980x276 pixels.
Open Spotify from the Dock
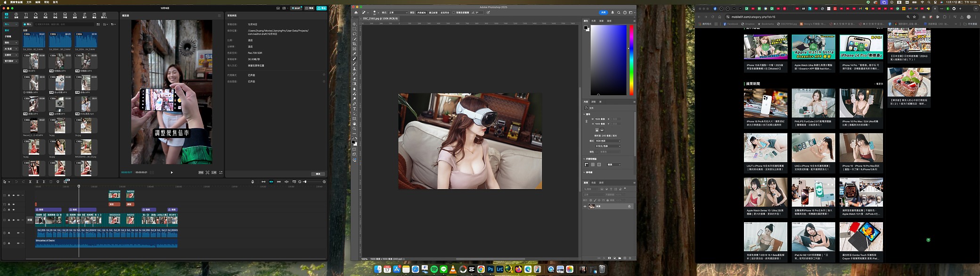click(x=434, y=269)
